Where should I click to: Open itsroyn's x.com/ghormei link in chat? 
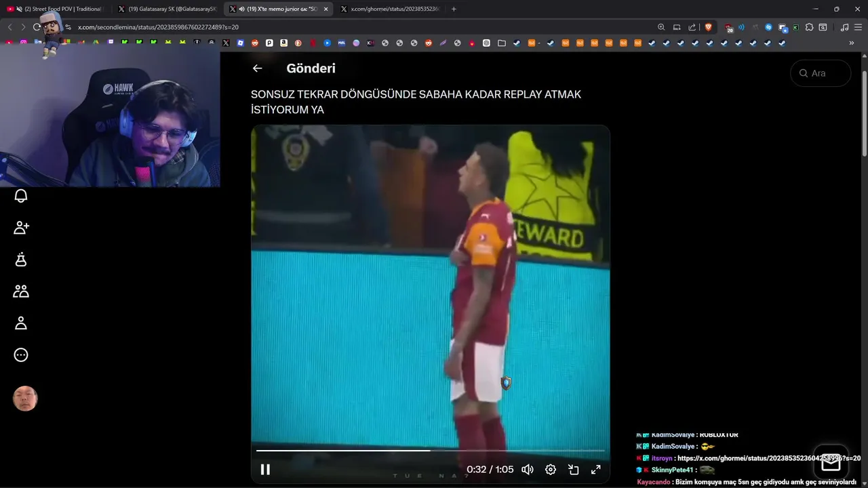click(x=769, y=458)
